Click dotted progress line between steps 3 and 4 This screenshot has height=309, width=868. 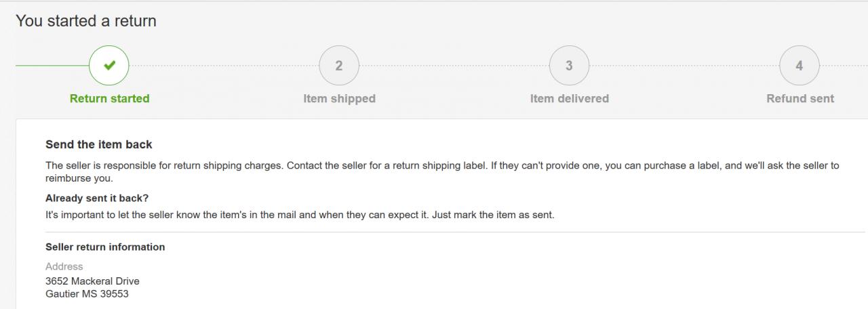tap(685, 66)
